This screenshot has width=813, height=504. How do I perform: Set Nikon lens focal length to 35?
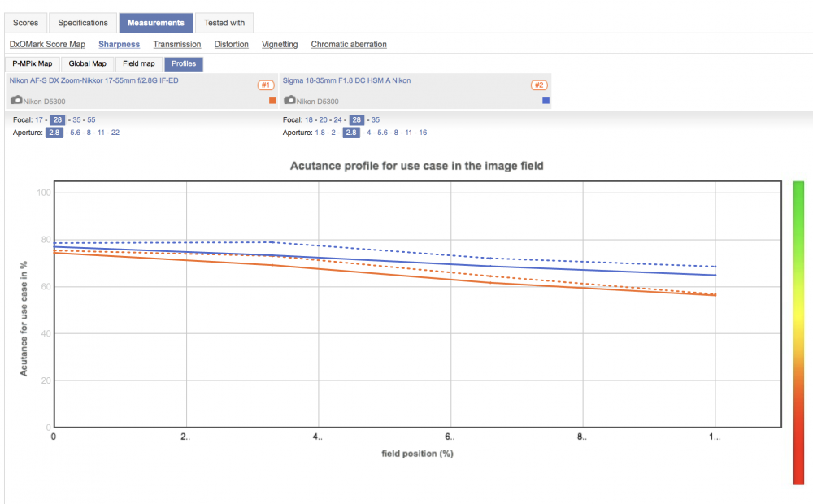(76, 119)
